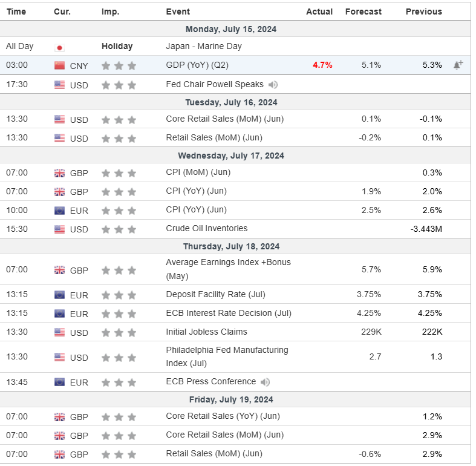Open the ECB Interest Rate Decision (Jul) event

pyautogui.click(x=229, y=313)
